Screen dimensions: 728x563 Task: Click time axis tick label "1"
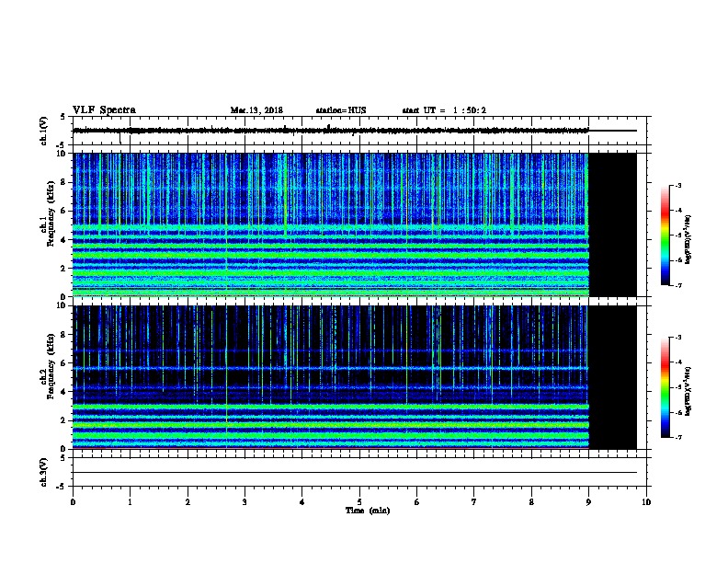click(130, 502)
